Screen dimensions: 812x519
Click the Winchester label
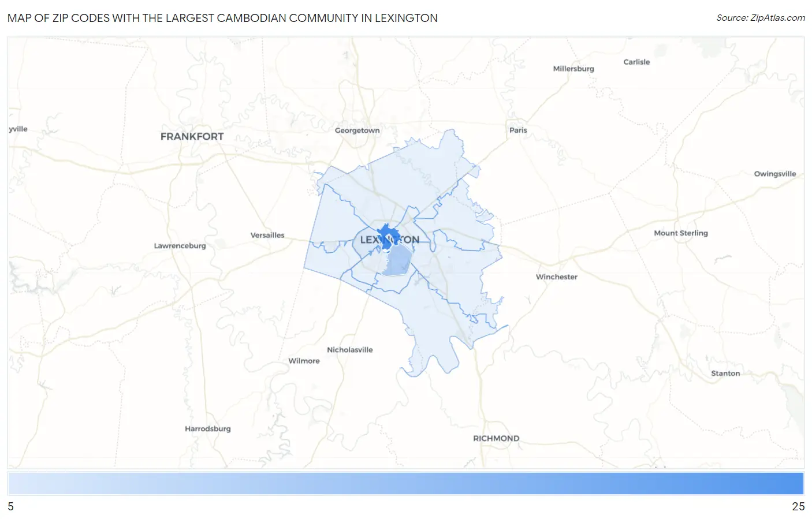tap(557, 277)
